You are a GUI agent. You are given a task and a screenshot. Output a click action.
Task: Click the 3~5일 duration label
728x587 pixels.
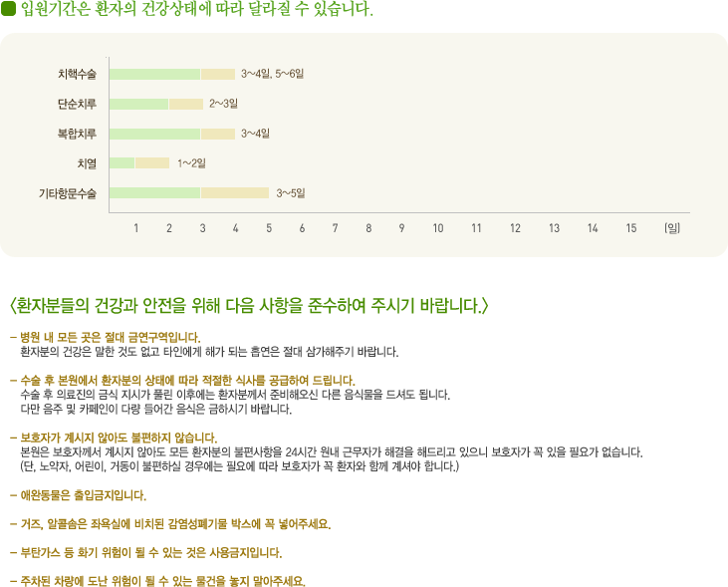click(x=291, y=193)
